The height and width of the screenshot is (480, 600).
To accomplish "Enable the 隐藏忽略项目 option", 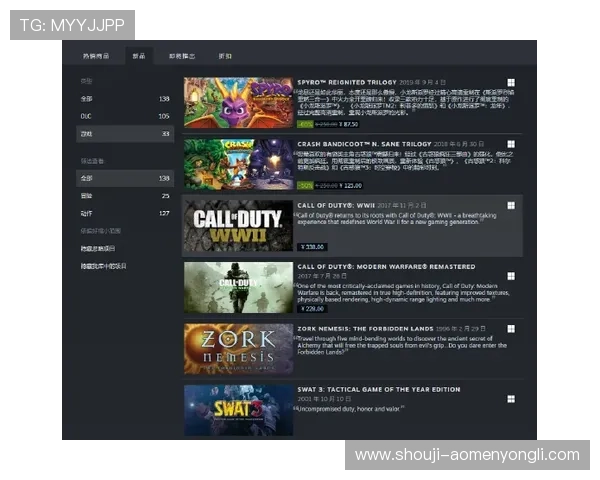I will [x=98, y=248].
